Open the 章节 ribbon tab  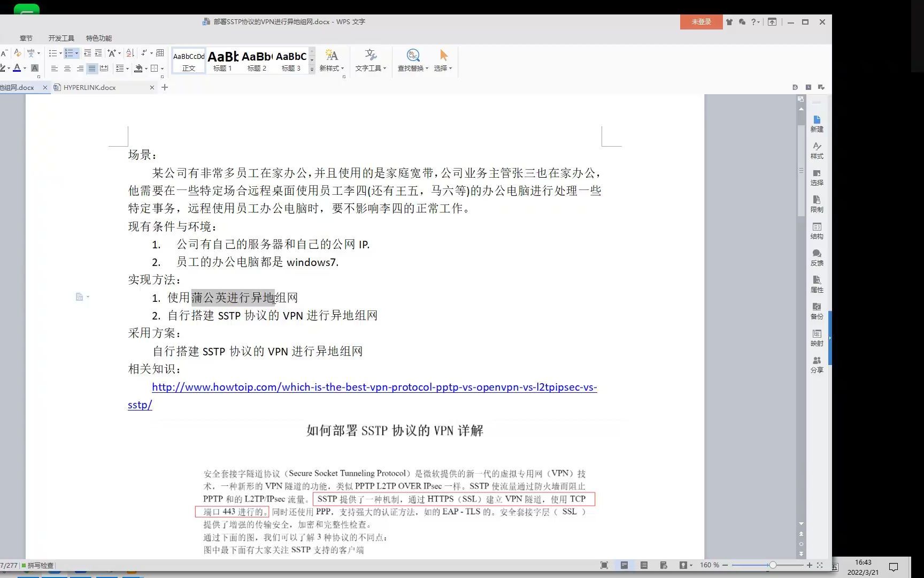[26, 38]
